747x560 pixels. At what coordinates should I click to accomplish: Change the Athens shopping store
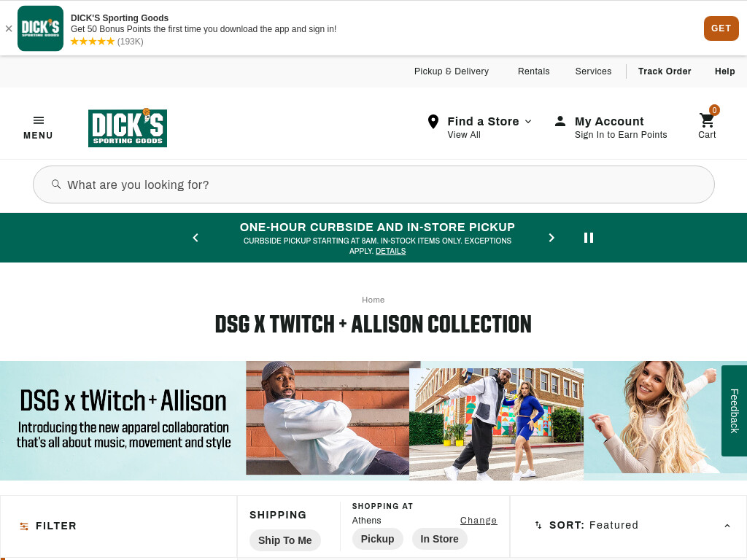(x=479, y=521)
